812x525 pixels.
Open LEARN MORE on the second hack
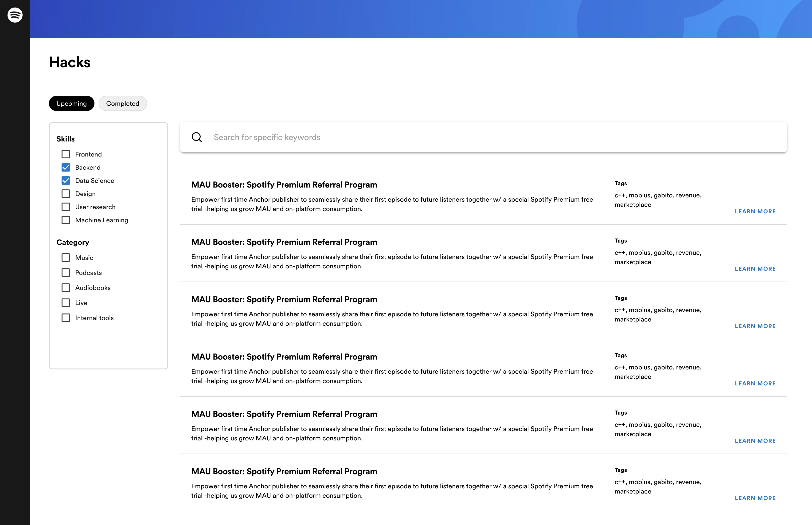coord(755,269)
